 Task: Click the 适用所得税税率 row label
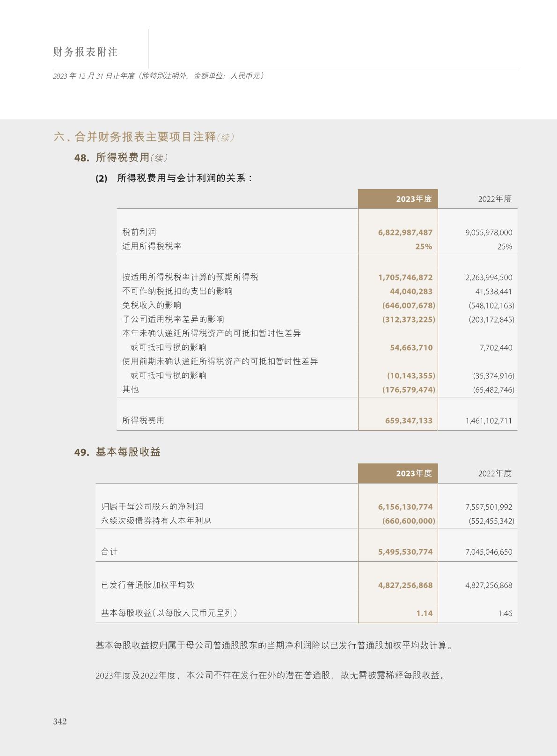pos(152,246)
